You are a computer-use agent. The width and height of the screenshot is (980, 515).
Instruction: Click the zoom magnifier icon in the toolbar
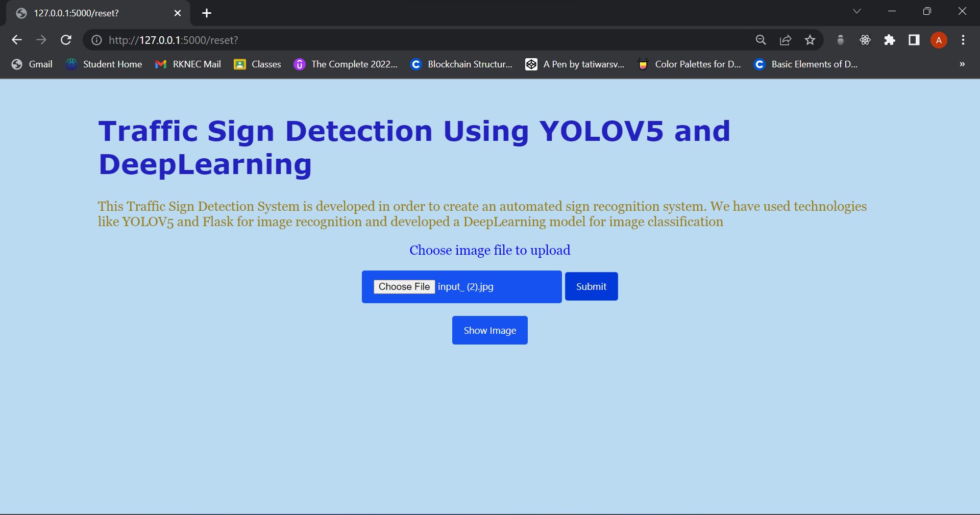pos(761,40)
